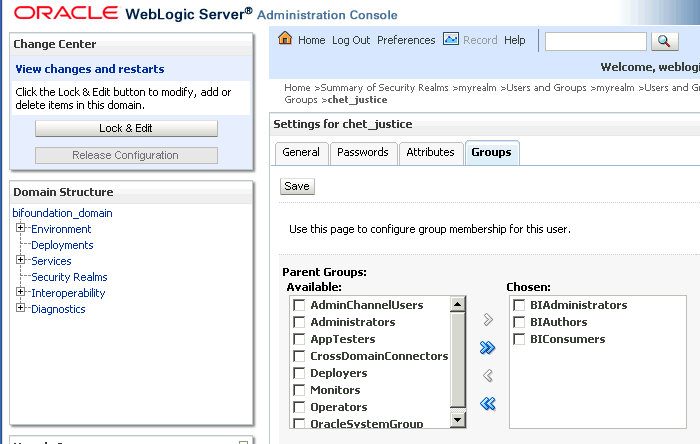Image resolution: width=700 pixels, height=444 pixels.
Task: Move selected group left with single arrow
Action: [x=488, y=376]
